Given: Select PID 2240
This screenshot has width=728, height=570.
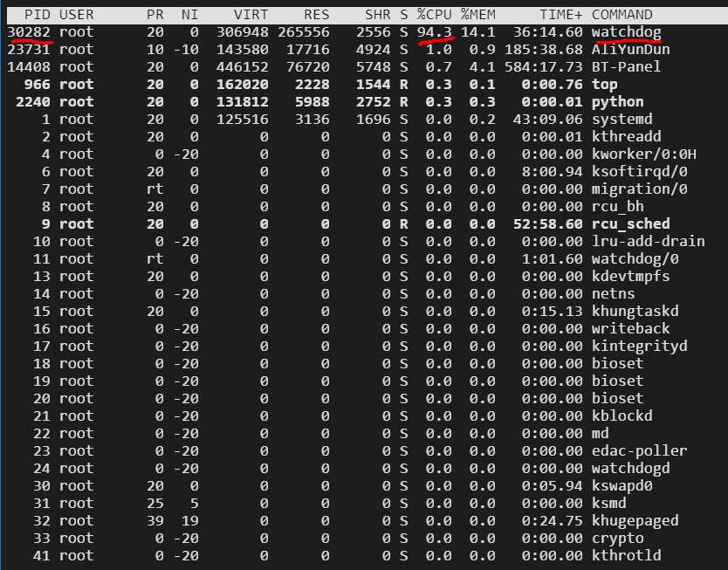Looking at the screenshot, I should click(x=33, y=102).
